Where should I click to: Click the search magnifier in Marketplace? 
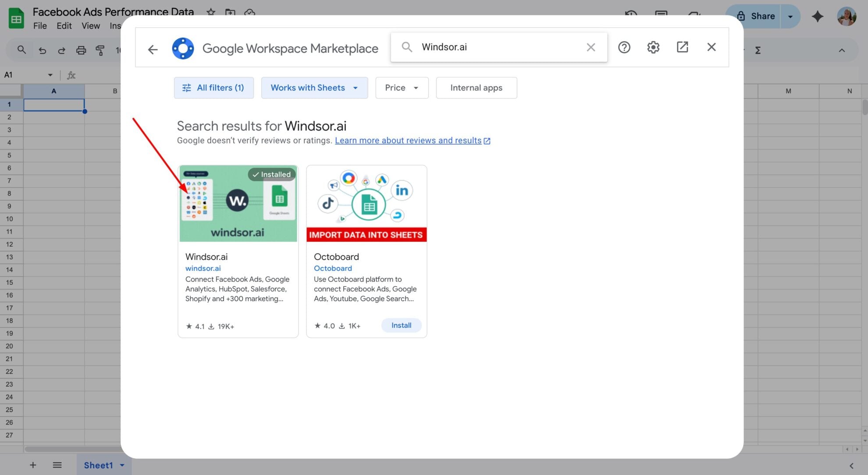click(407, 47)
